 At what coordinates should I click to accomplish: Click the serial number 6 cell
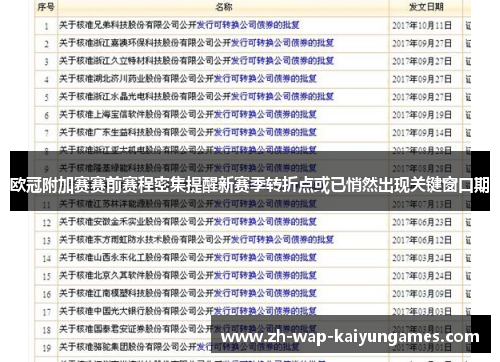[46, 116]
